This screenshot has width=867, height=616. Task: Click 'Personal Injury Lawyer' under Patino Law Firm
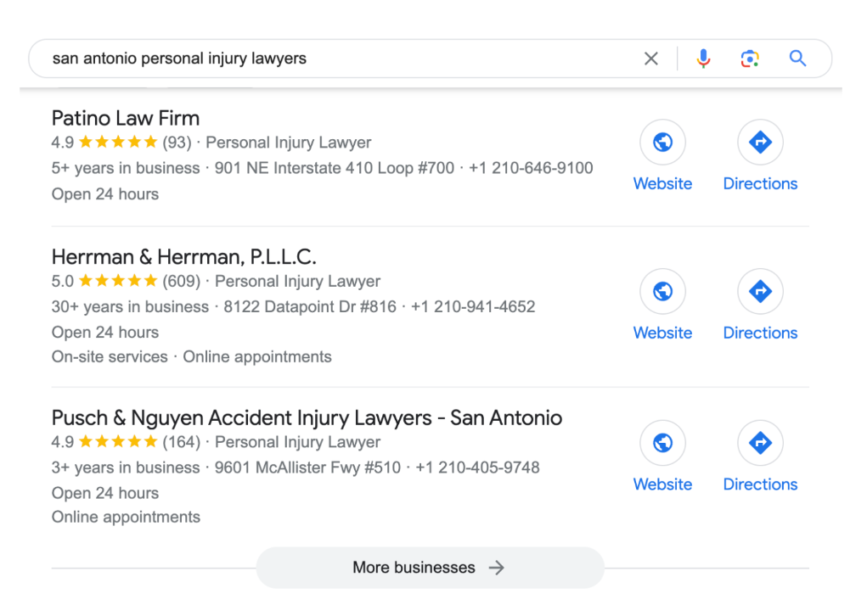pyautogui.click(x=288, y=143)
